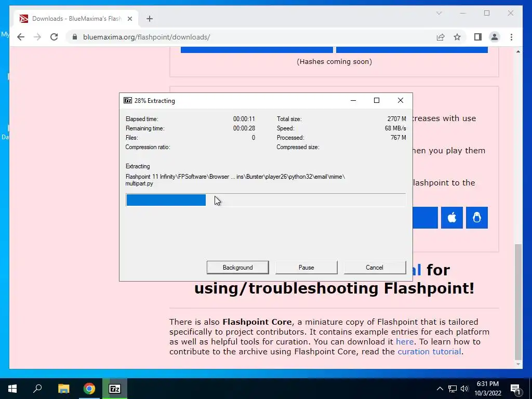Bookmark this page with the star icon
Viewport: 532px width, 399px height.
[457, 37]
